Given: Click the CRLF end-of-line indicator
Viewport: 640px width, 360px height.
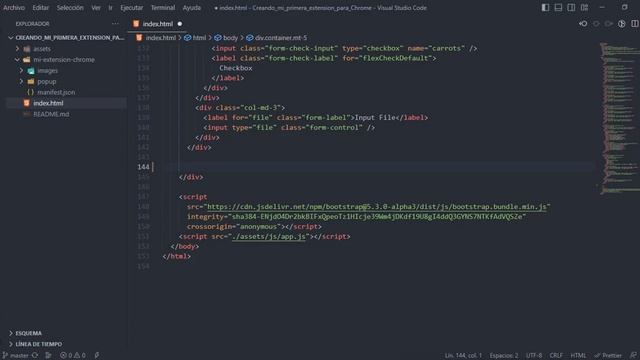Looking at the screenshot, I should click(x=556, y=356).
